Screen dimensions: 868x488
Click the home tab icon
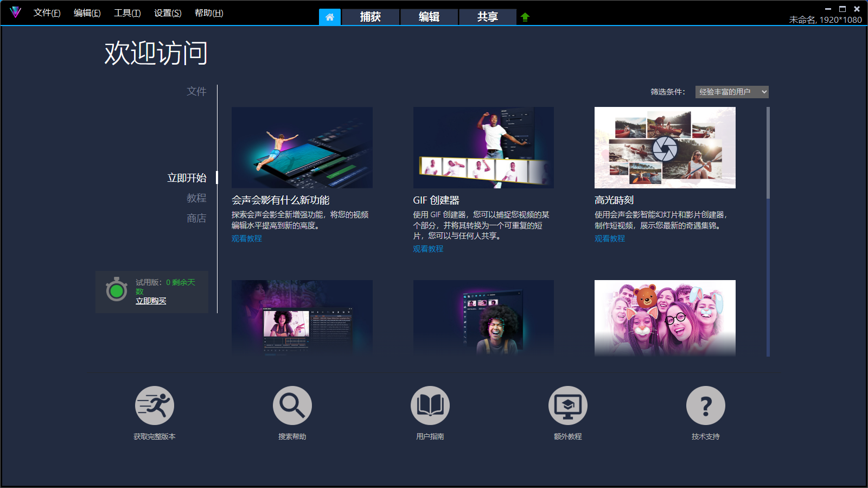(x=330, y=17)
